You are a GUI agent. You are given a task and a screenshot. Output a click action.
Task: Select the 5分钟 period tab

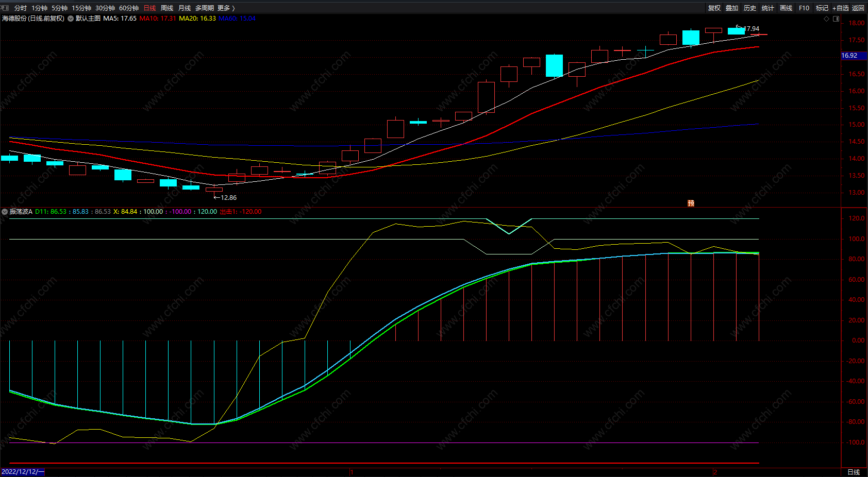click(60, 8)
